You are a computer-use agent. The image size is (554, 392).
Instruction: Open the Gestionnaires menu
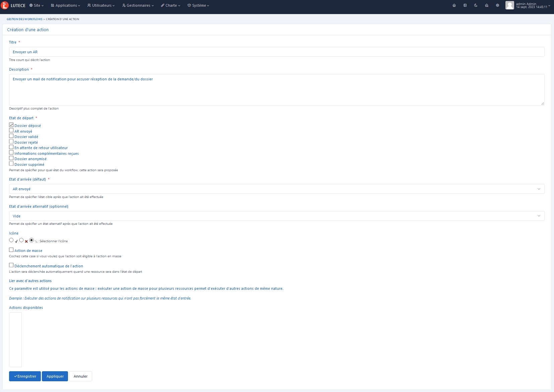138,5
